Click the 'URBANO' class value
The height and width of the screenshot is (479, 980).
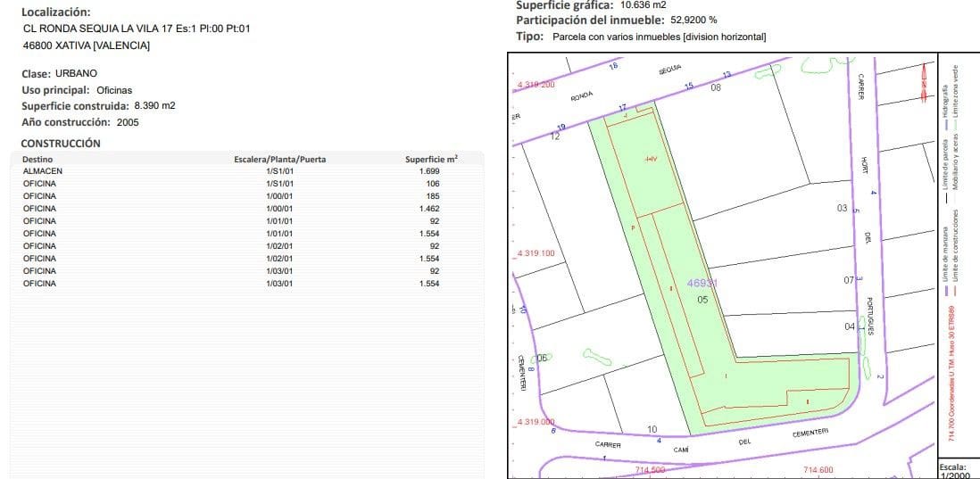point(76,73)
